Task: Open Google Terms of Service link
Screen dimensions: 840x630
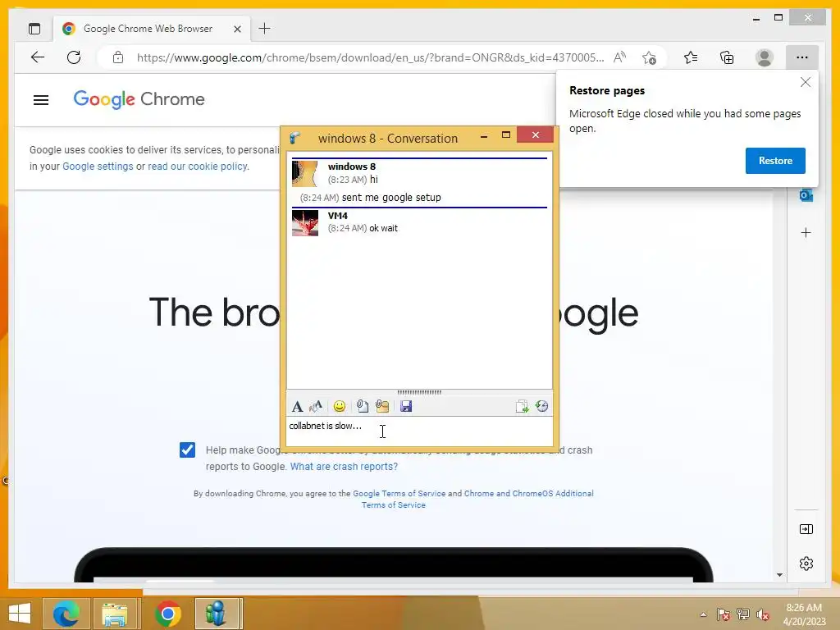Action: click(x=399, y=493)
